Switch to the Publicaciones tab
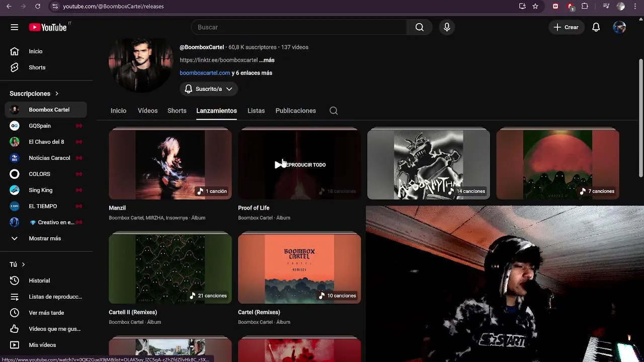 tap(295, 111)
